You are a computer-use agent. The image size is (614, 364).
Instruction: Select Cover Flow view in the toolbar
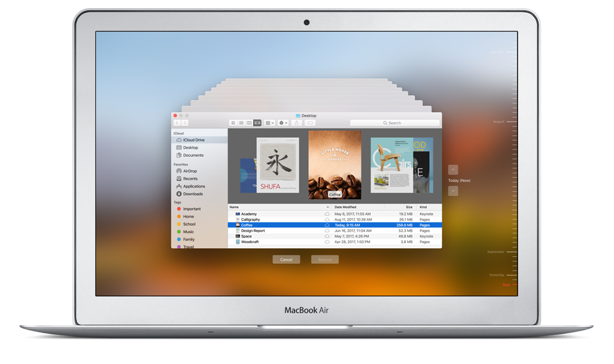tap(258, 123)
